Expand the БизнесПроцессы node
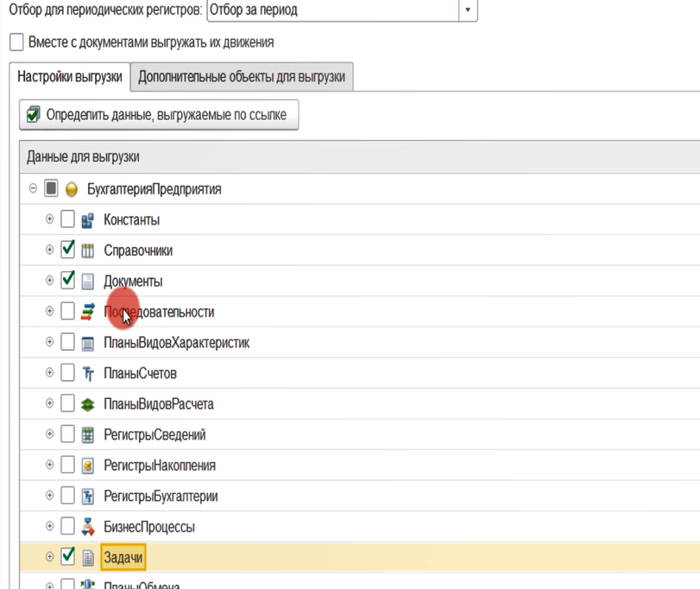 [x=49, y=526]
